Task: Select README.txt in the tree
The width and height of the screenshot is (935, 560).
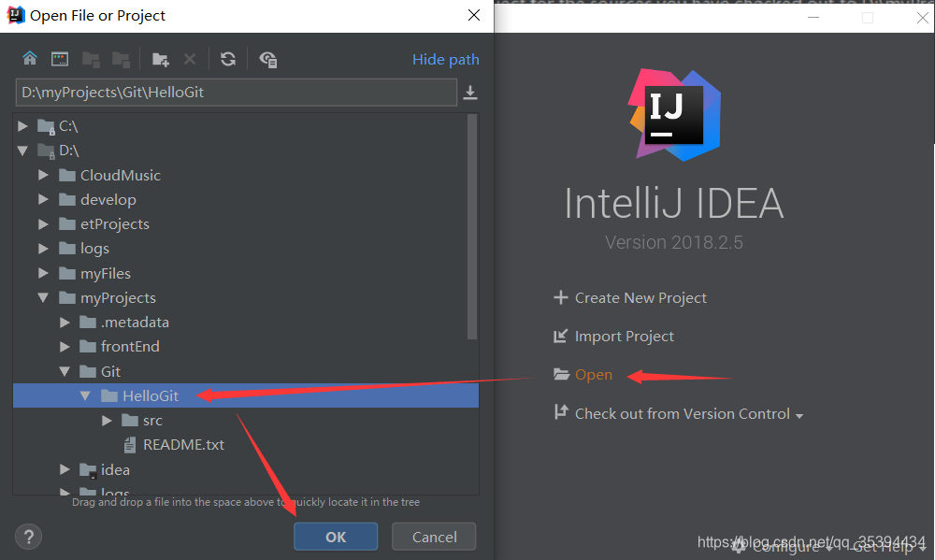Action: (x=246, y=445)
